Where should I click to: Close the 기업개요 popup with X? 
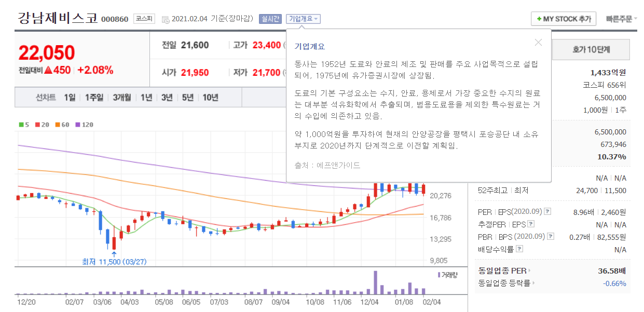[x=538, y=43]
